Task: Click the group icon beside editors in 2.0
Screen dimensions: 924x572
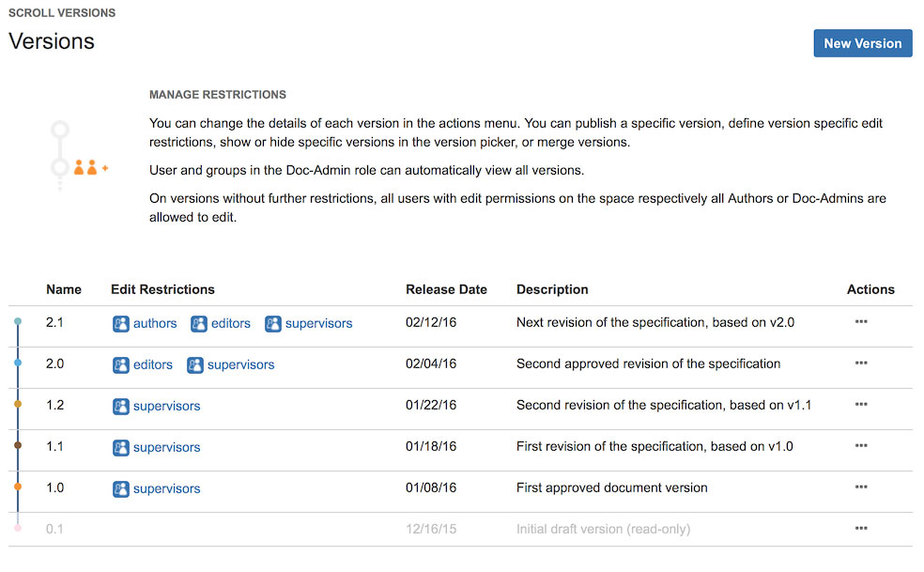Action: [x=121, y=365]
